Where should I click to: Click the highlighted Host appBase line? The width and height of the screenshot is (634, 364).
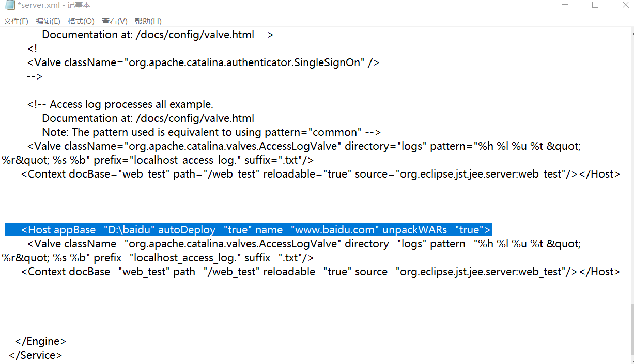(249, 230)
